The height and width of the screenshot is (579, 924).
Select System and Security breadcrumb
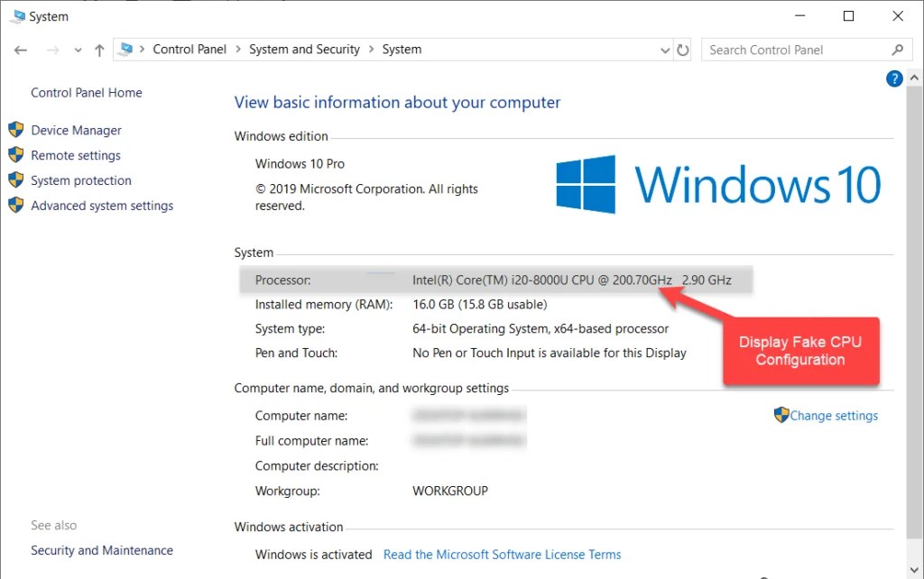[304, 50]
